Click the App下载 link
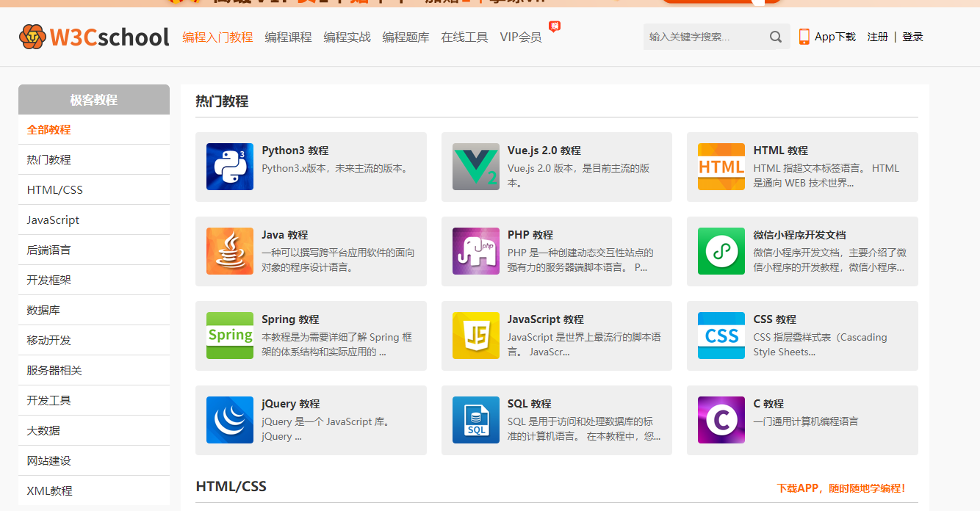The height and width of the screenshot is (511, 980). [835, 37]
